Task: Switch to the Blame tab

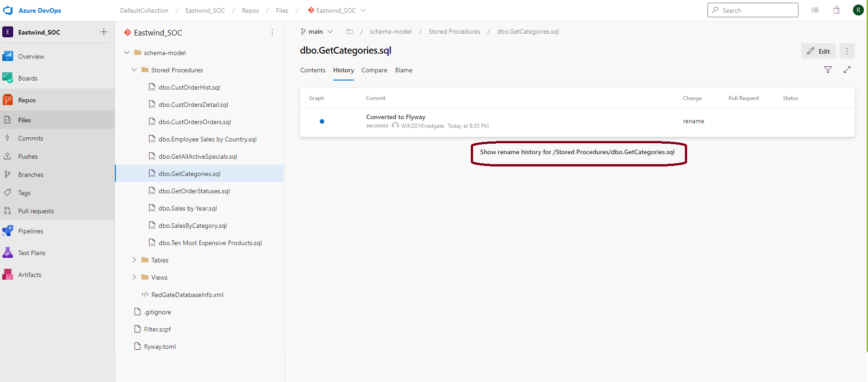Action: click(x=404, y=70)
